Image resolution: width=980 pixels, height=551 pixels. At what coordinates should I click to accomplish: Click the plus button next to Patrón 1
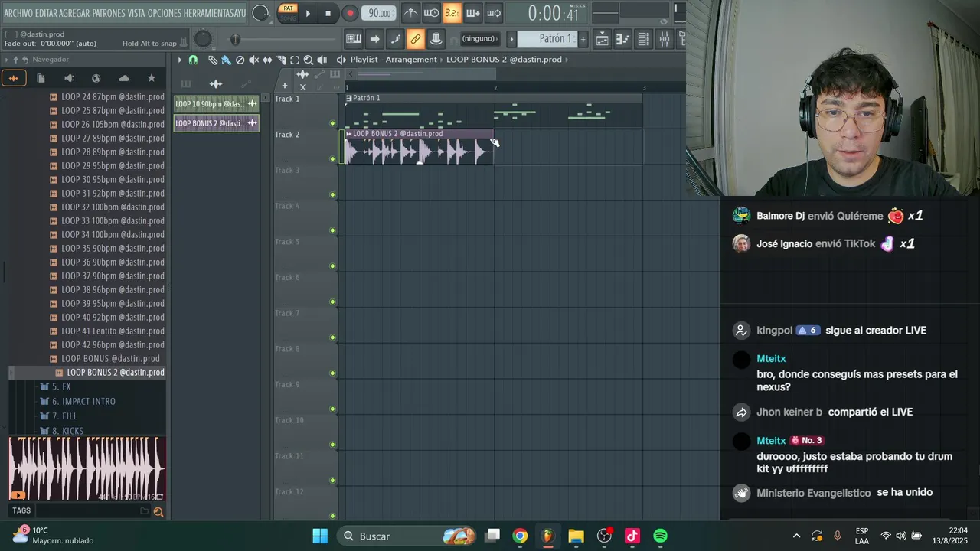tap(583, 39)
